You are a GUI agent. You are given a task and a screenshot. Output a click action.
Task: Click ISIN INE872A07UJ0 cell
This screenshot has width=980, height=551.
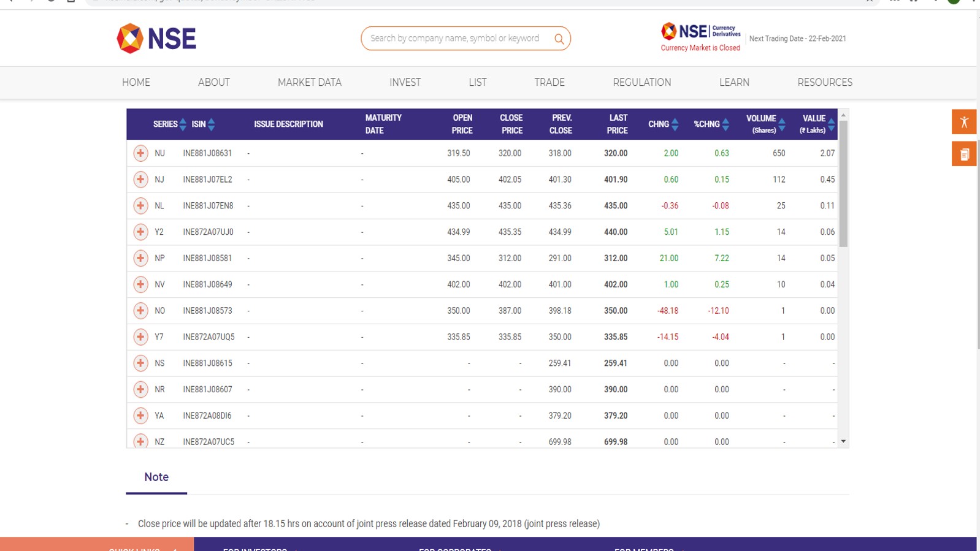(208, 232)
